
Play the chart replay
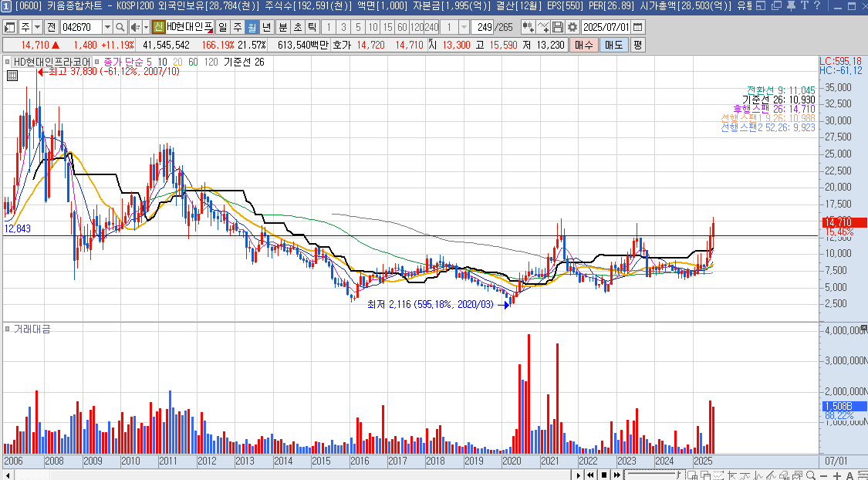[578, 475]
